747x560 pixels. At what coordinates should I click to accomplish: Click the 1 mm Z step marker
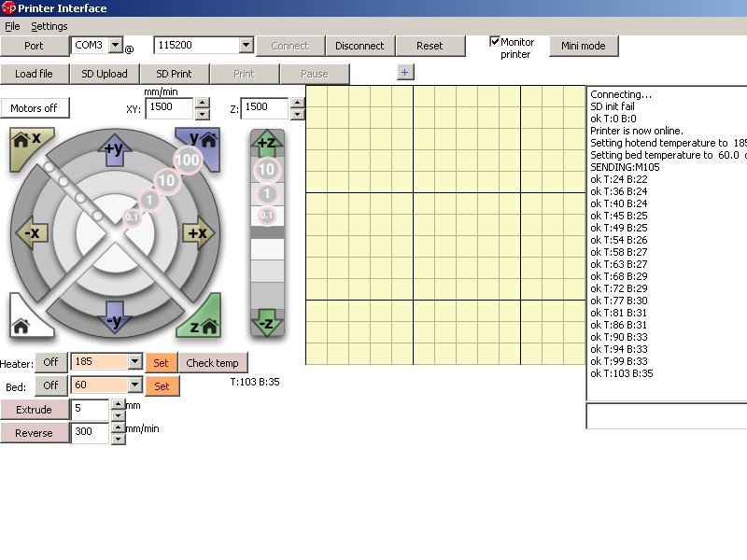(x=267, y=194)
